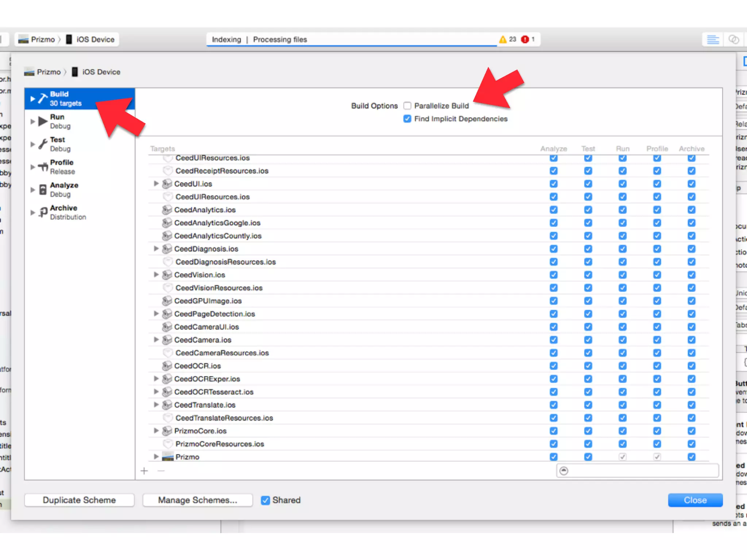
Task: Click the red error indicator icon
Action: coord(525,39)
